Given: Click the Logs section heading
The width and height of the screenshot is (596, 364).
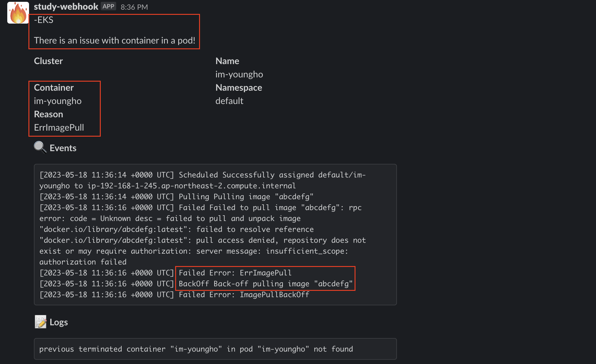Looking at the screenshot, I should click(x=59, y=322).
